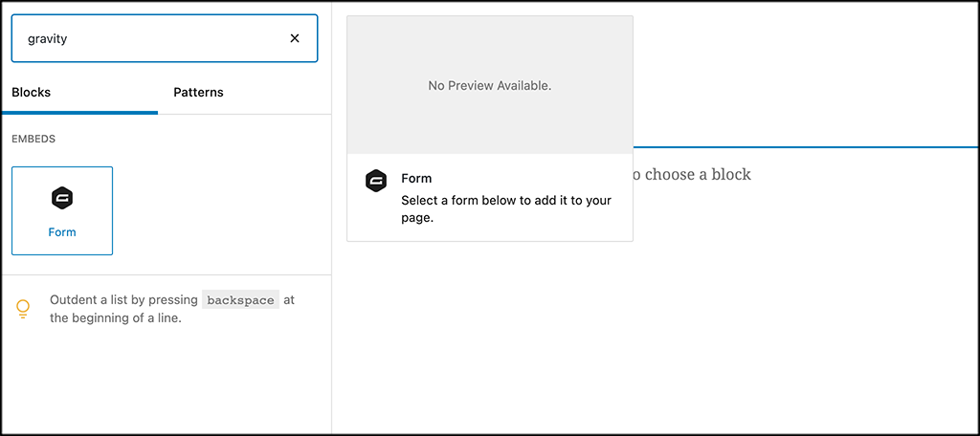Click the No Preview Available text
This screenshot has width=980, height=436.
(489, 86)
